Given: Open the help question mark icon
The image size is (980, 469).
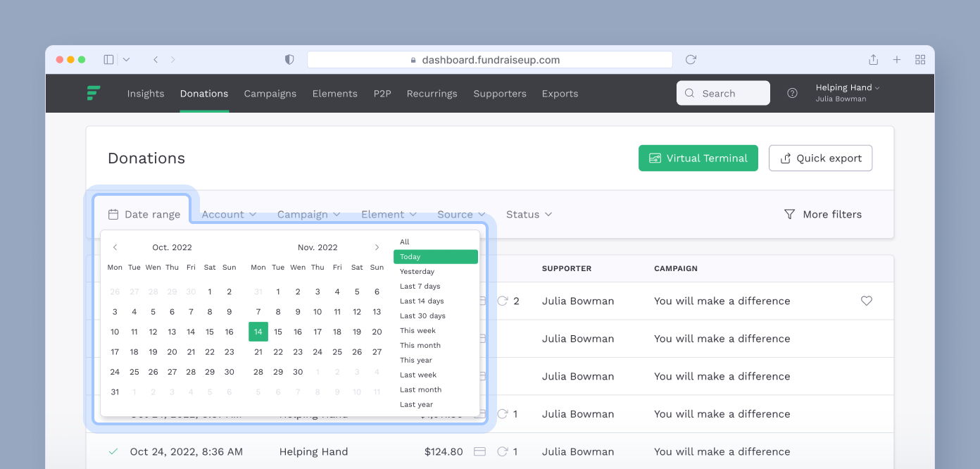Looking at the screenshot, I should click(792, 93).
